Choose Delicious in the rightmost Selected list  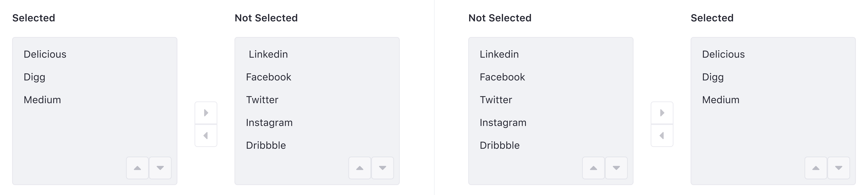pos(723,54)
